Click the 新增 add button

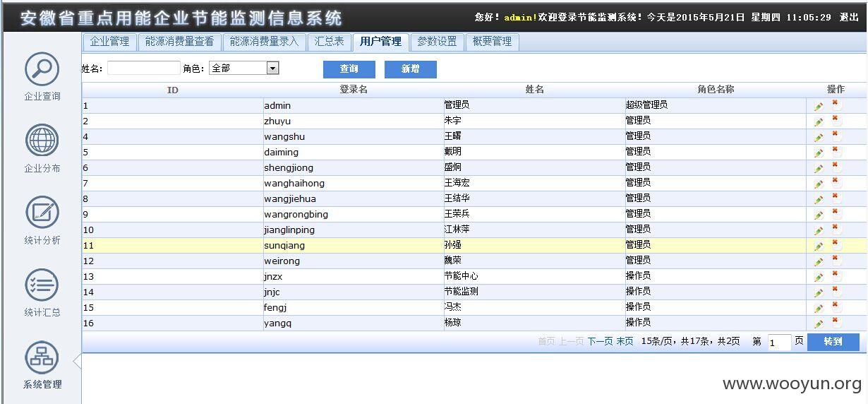pos(411,69)
